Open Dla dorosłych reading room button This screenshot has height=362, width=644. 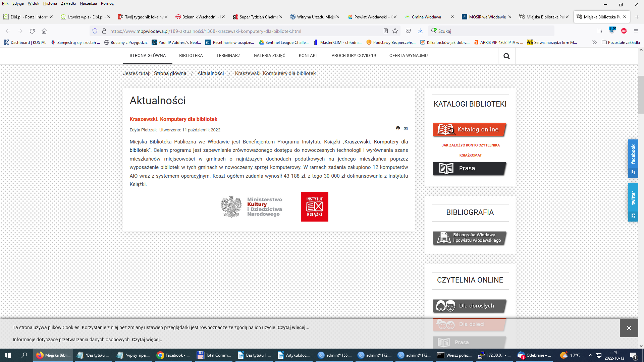(470, 306)
